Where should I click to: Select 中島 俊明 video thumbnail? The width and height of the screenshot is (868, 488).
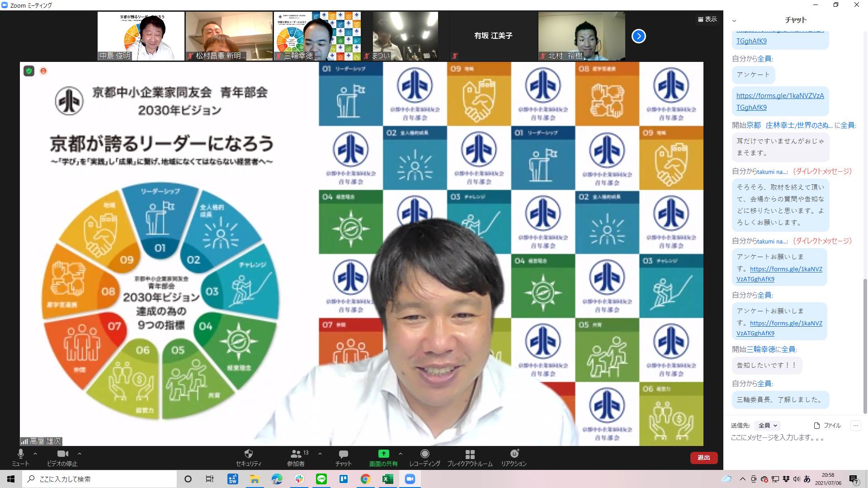coord(141,36)
